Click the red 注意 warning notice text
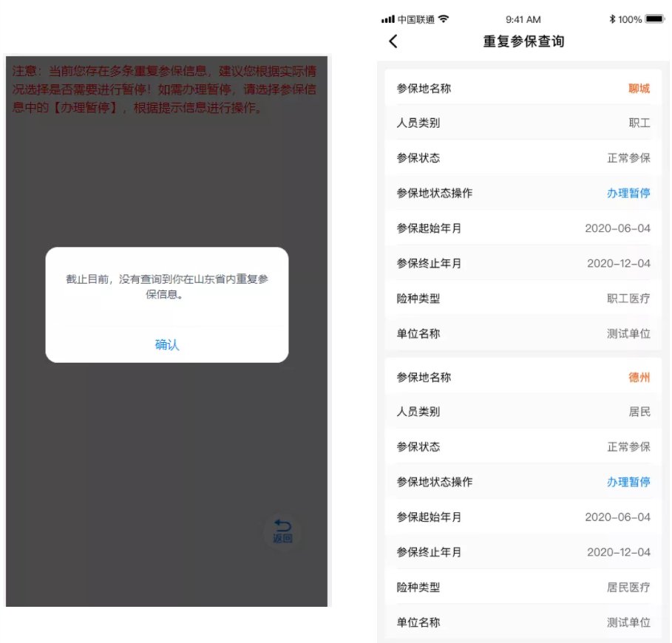Image resolution: width=672 pixels, height=643 pixels. pyautogui.click(x=164, y=89)
